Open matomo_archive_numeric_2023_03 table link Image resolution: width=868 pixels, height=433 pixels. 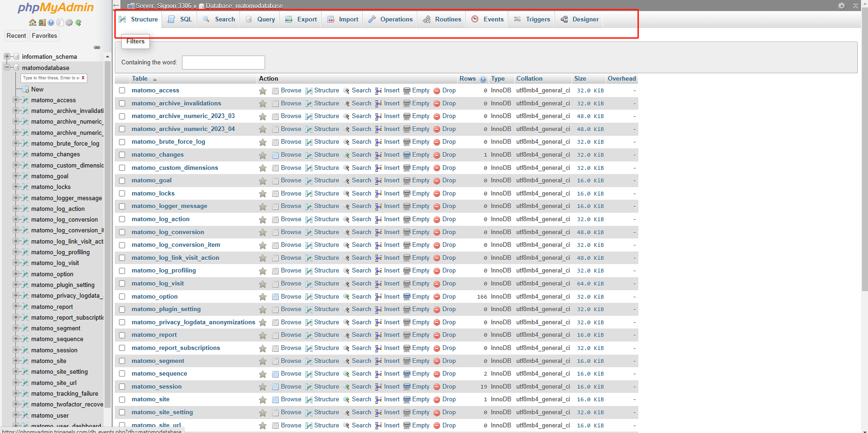(183, 116)
